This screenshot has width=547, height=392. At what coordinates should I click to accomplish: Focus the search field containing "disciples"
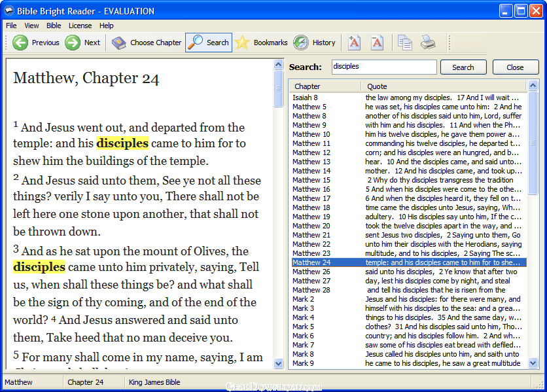click(x=384, y=67)
